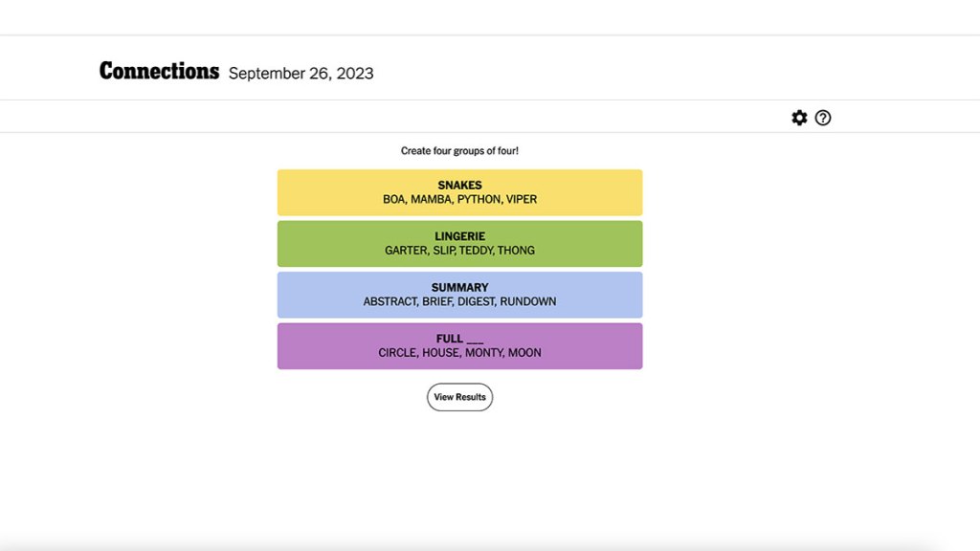Click the "Create four groups of four!" text

tap(459, 151)
